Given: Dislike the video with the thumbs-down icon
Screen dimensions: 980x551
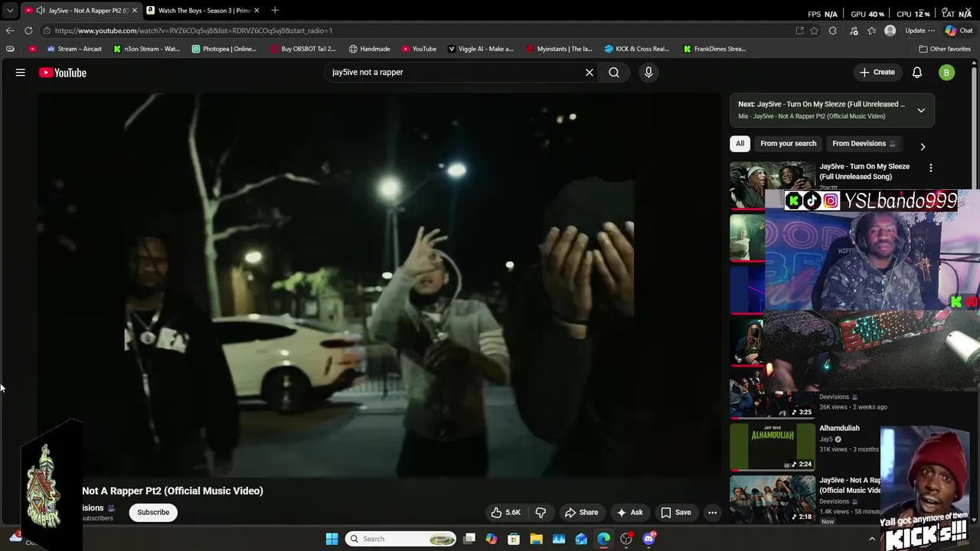Looking at the screenshot, I should click(541, 513).
